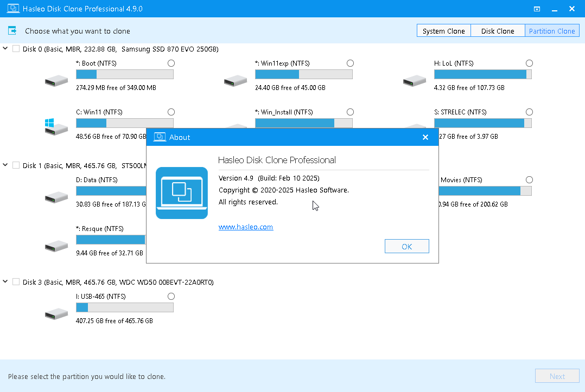Click the I: USB-465 usage bar
Viewport: 585px width, 392px height.
125,307
